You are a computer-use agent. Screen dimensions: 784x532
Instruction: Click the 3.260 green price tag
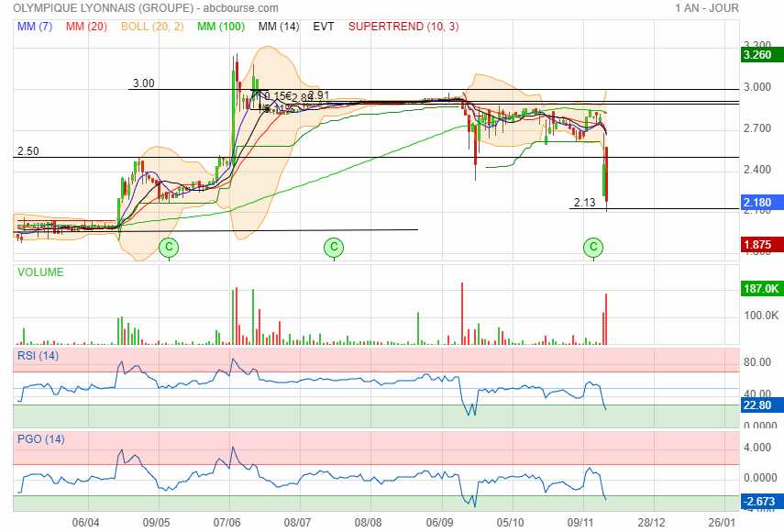click(x=761, y=54)
